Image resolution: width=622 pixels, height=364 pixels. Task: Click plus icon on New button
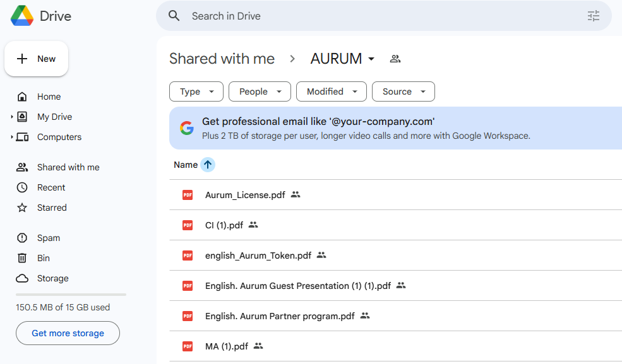pos(22,59)
